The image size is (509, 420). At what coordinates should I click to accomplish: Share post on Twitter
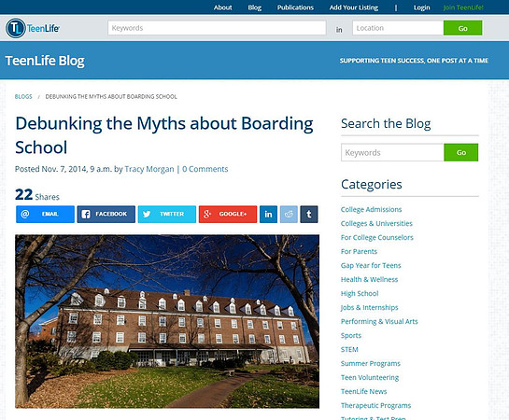point(167,214)
